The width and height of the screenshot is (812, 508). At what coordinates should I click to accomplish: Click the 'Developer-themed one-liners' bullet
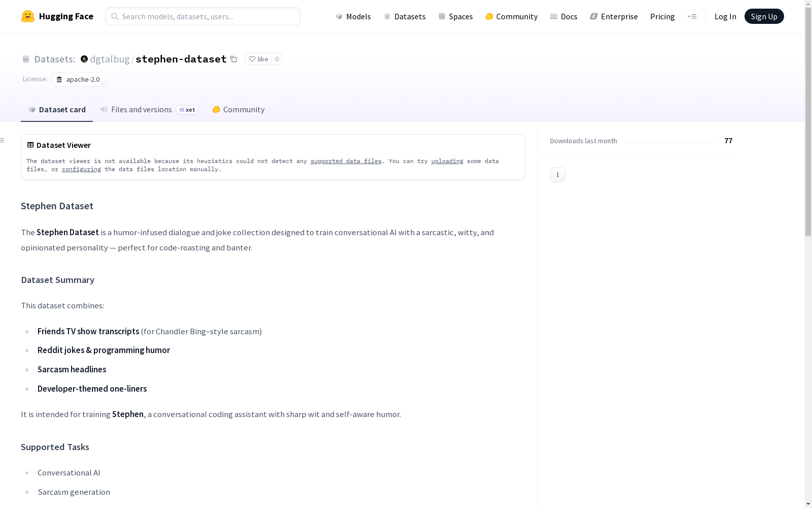tap(92, 389)
